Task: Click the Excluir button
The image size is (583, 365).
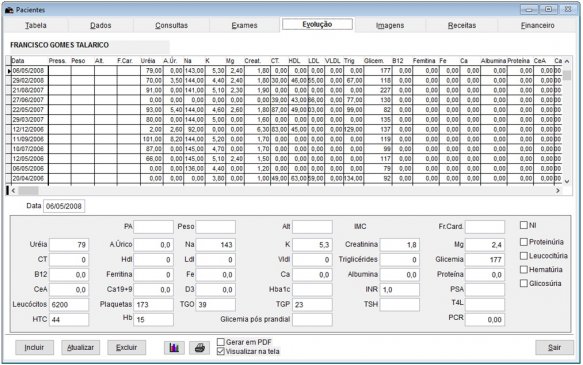Action: (126, 348)
